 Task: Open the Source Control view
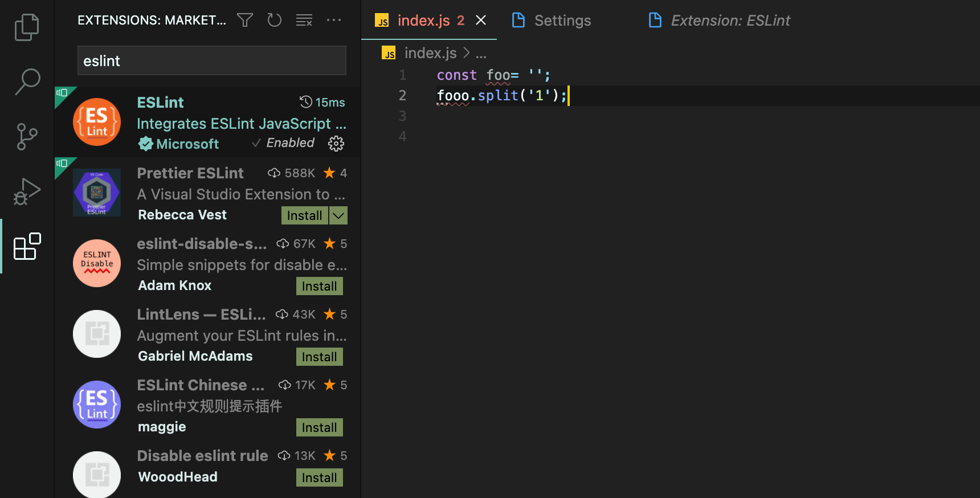coord(27,137)
